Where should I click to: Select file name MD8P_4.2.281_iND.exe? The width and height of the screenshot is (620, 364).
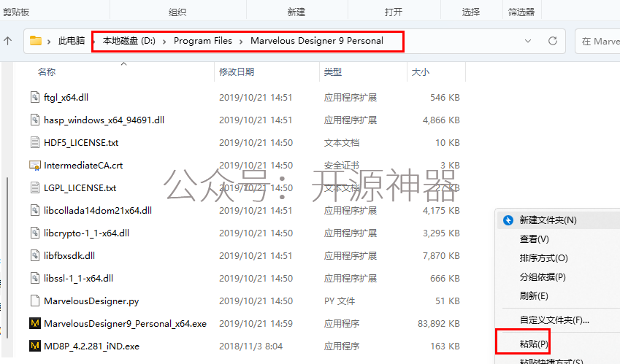[x=91, y=346]
